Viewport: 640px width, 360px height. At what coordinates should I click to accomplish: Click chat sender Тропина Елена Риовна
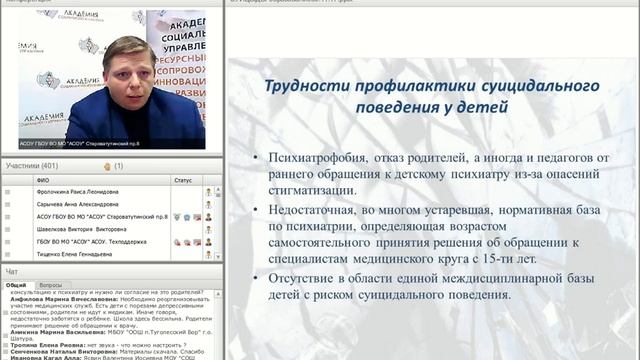click(x=48, y=345)
